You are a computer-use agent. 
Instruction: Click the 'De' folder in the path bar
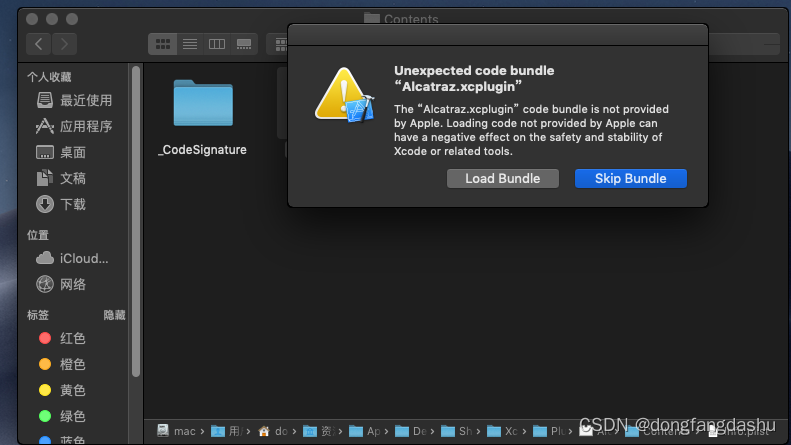tap(411, 431)
